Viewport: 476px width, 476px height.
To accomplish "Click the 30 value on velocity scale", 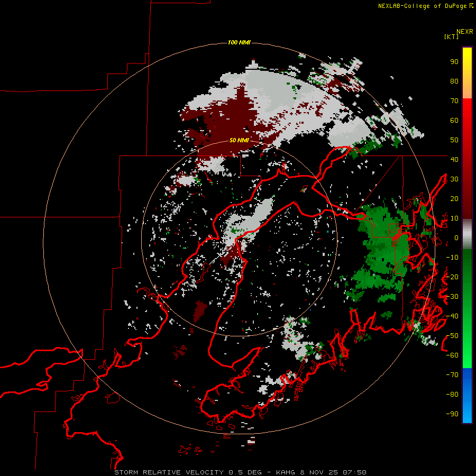I will click(x=454, y=179).
